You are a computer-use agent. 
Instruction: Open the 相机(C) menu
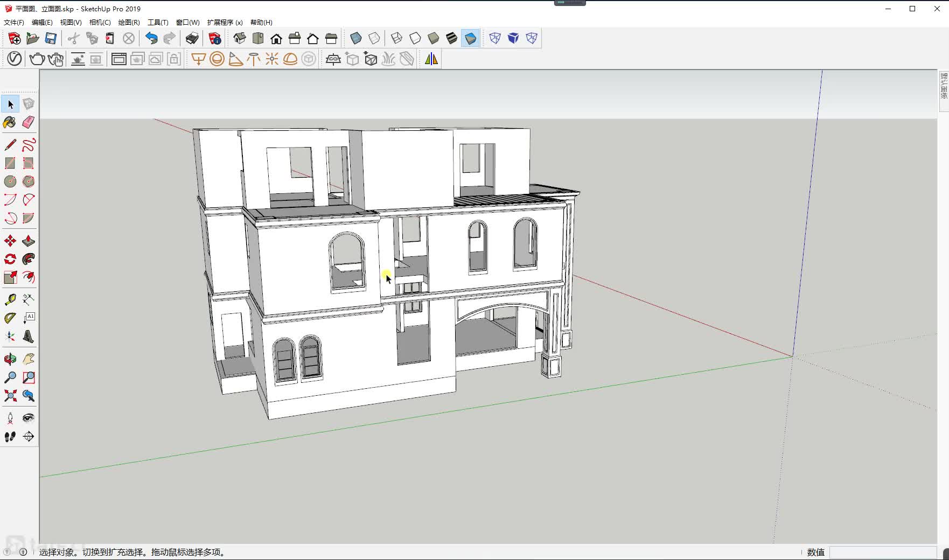(x=100, y=23)
